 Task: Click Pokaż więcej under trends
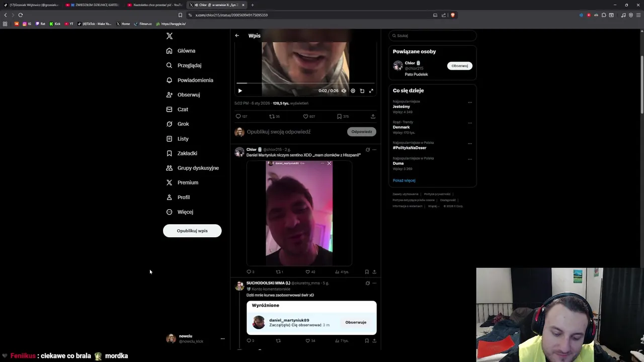[404, 180]
